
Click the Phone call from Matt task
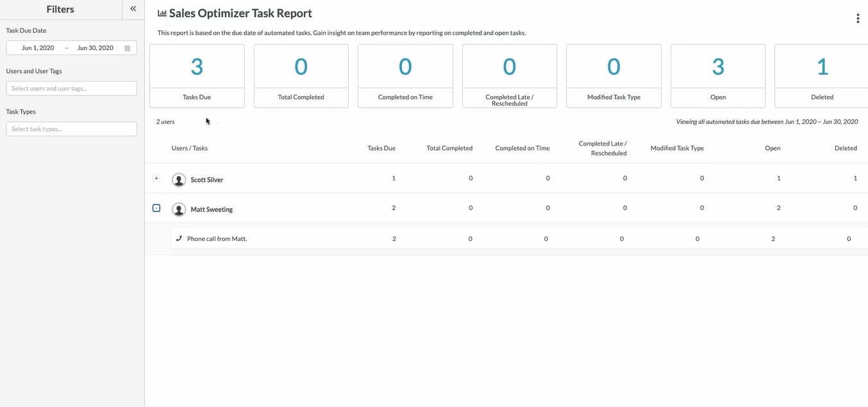point(217,239)
